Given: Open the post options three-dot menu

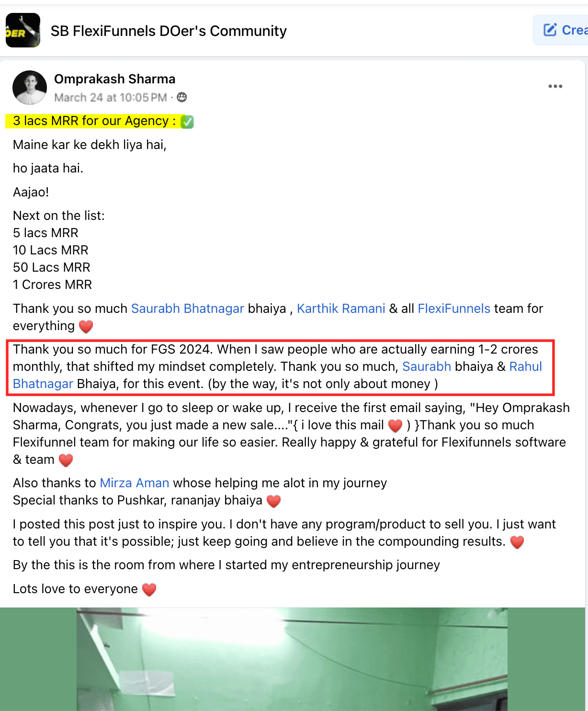Looking at the screenshot, I should (555, 86).
